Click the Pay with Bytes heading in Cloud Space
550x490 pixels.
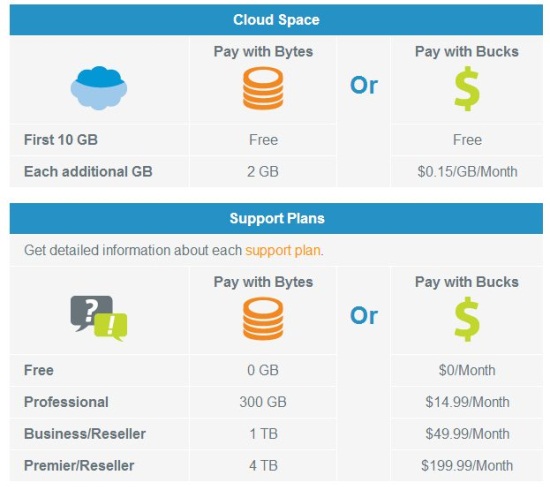[x=263, y=52]
